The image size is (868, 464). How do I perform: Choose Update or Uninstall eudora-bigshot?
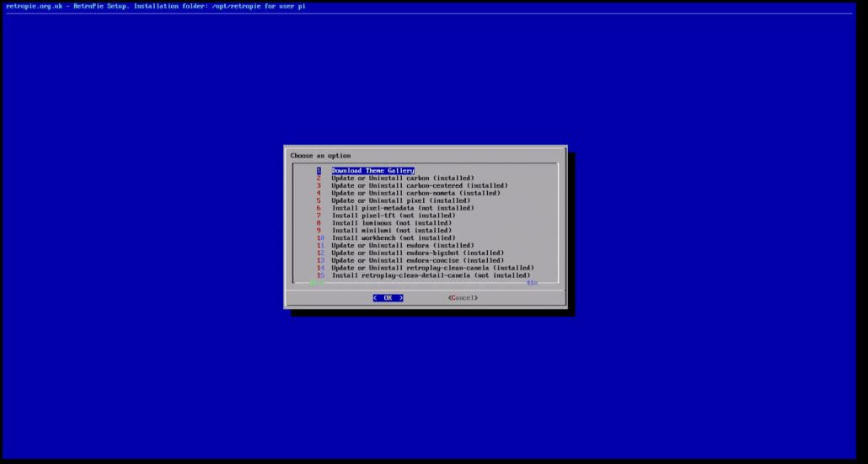pos(417,253)
